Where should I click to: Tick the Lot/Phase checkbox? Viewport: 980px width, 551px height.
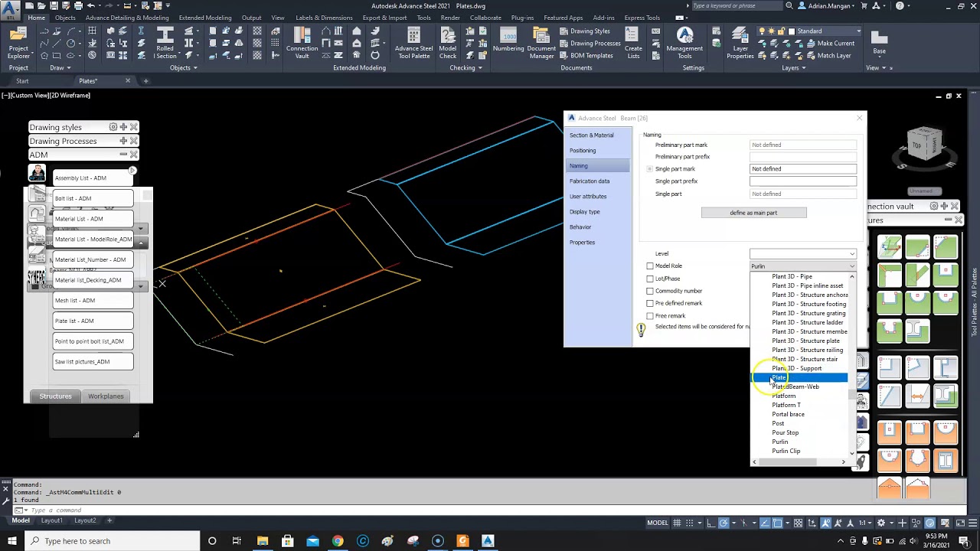point(650,279)
